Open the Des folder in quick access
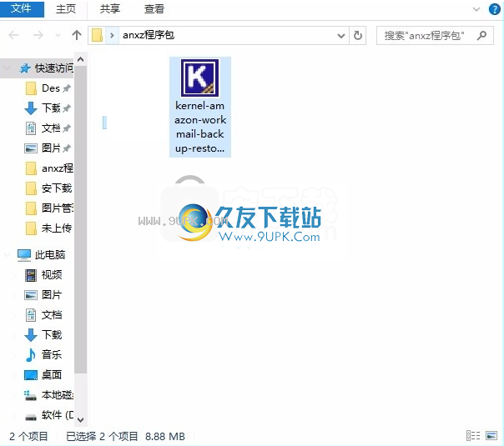Screen dimensions: 504x446 [50, 88]
